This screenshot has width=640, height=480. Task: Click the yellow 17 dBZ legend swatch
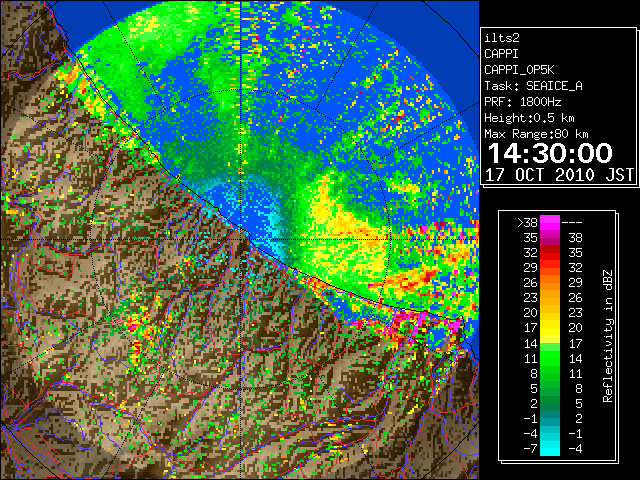tap(550, 328)
